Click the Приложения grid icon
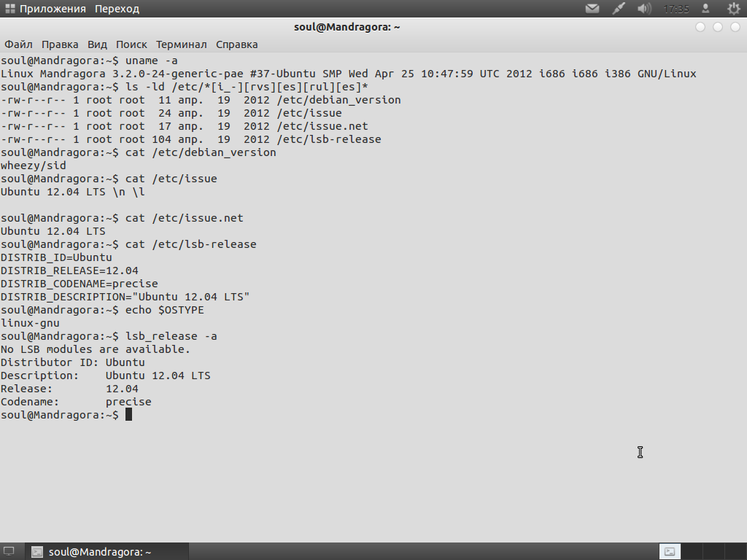 point(9,9)
